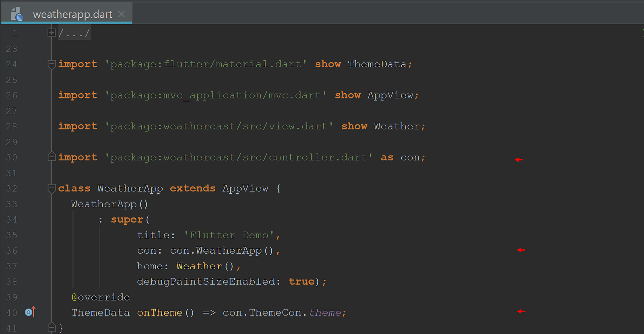Click ThemeCon on line 40

point(275,313)
